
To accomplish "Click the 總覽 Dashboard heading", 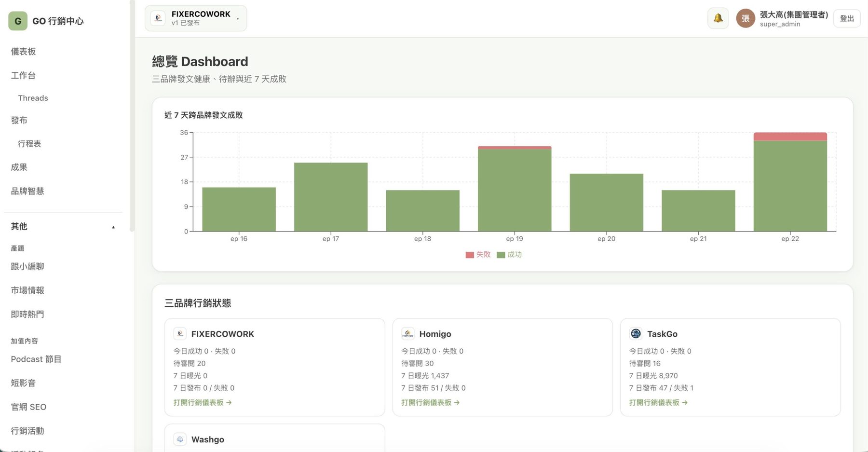I will pos(200,62).
